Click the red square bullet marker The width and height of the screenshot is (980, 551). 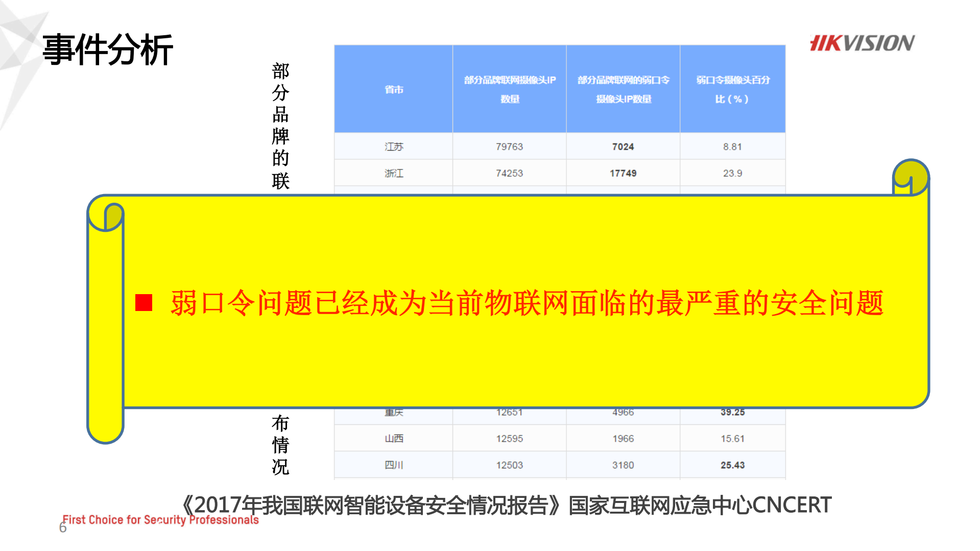(145, 303)
